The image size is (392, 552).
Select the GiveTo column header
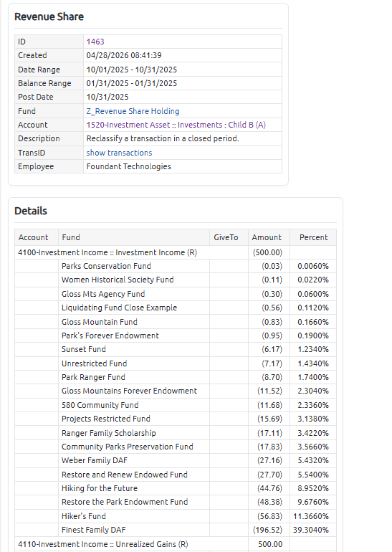(229, 237)
